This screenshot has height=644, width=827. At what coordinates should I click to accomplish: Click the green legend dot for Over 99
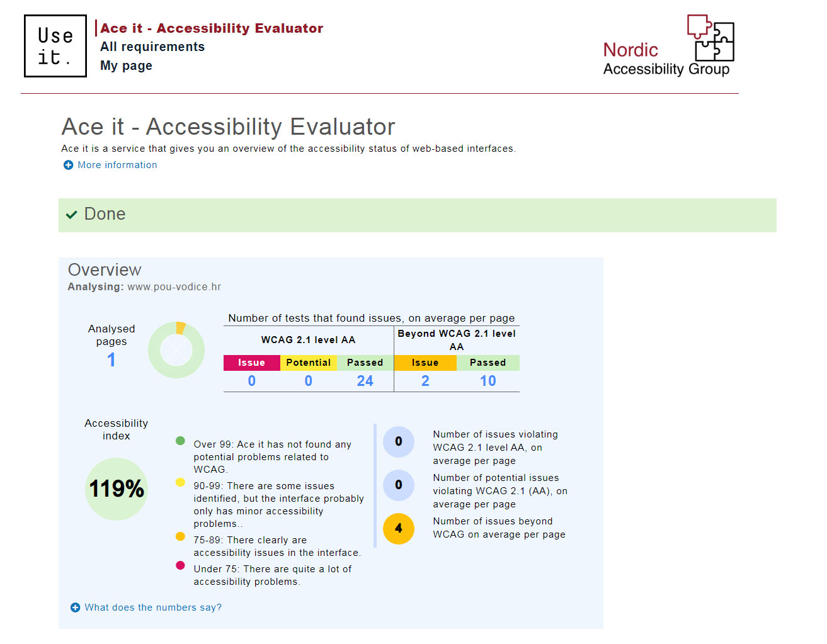(x=180, y=441)
